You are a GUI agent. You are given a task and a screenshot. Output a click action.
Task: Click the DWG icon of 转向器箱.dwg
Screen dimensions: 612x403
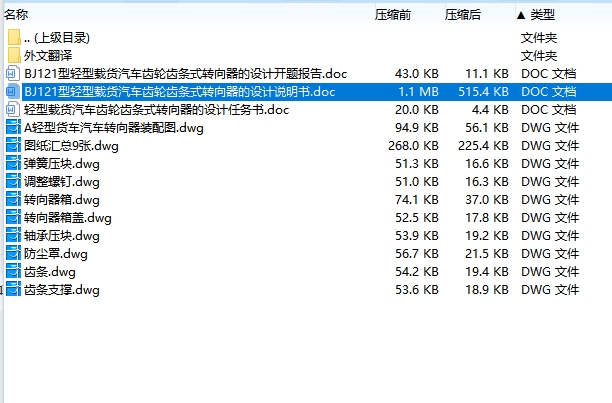(x=13, y=199)
